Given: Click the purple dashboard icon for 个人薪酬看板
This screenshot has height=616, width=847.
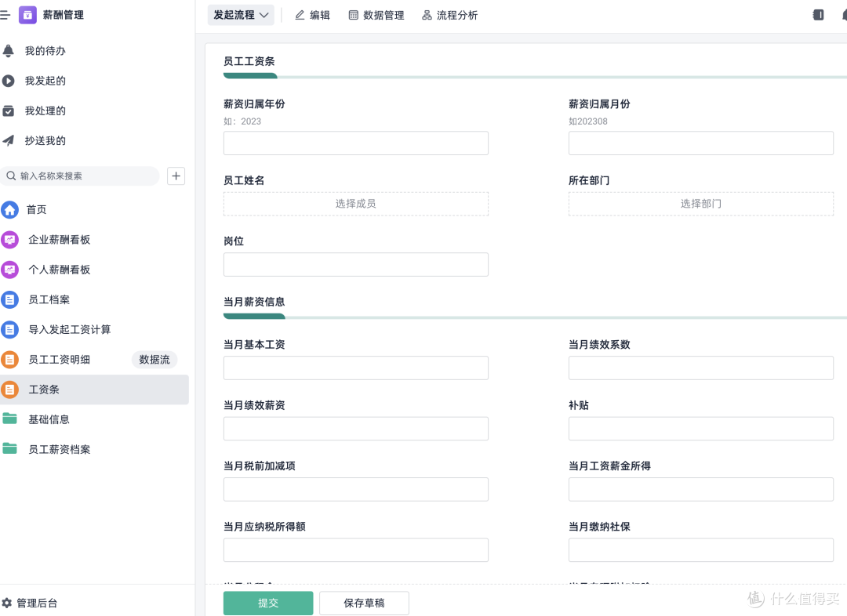Looking at the screenshot, I should coord(9,270).
